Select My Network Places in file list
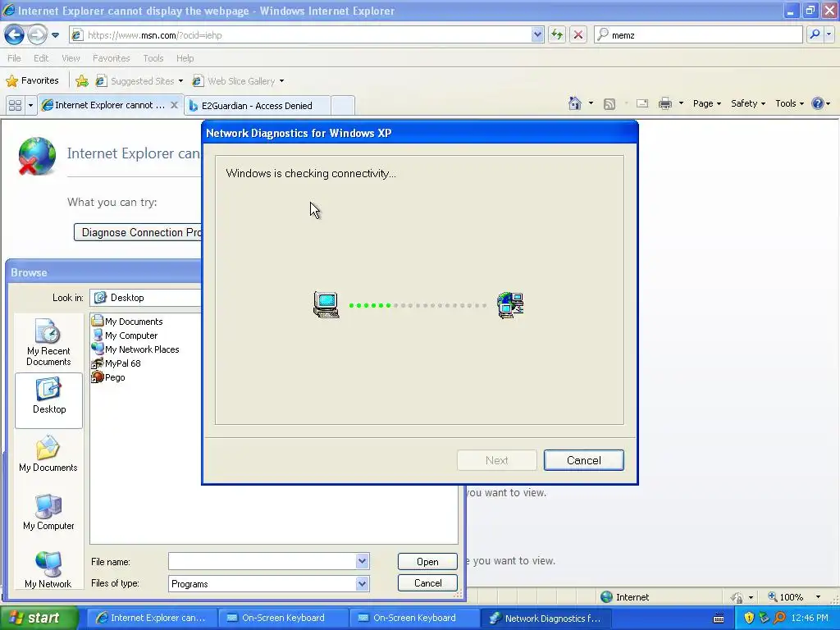This screenshot has height=630, width=840. (x=135, y=349)
